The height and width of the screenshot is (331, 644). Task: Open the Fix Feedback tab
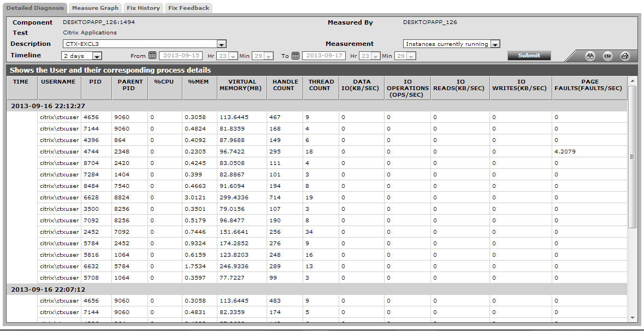[188, 8]
